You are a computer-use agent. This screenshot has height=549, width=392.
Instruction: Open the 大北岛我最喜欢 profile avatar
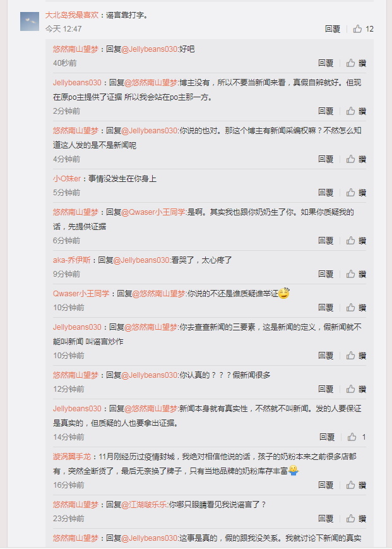click(30, 21)
